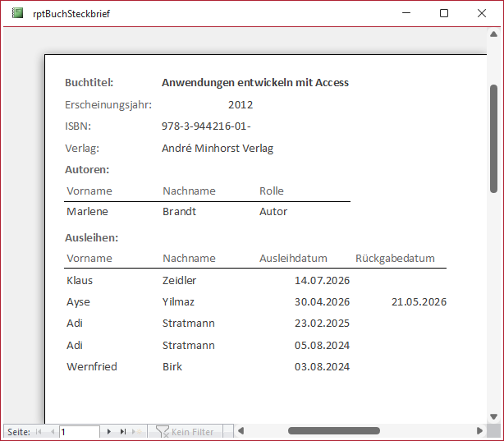
Task: Click the loan date 03.08.2024
Action: [322, 367]
